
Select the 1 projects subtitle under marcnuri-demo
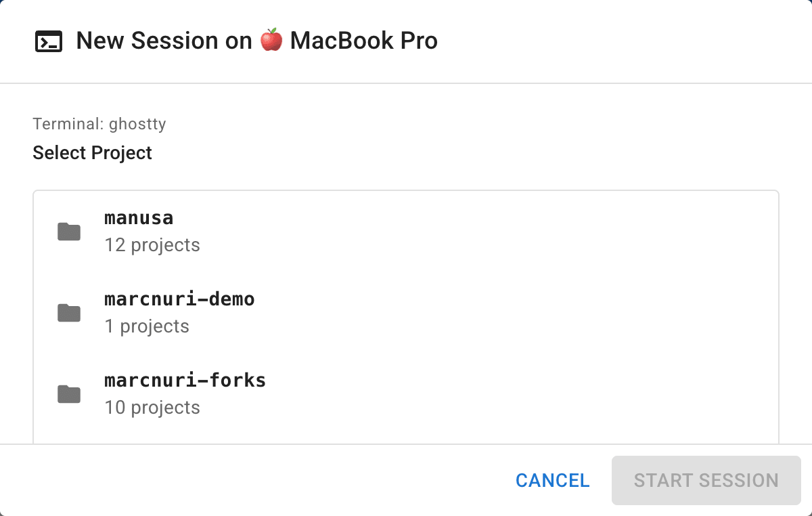pos(147,326)
